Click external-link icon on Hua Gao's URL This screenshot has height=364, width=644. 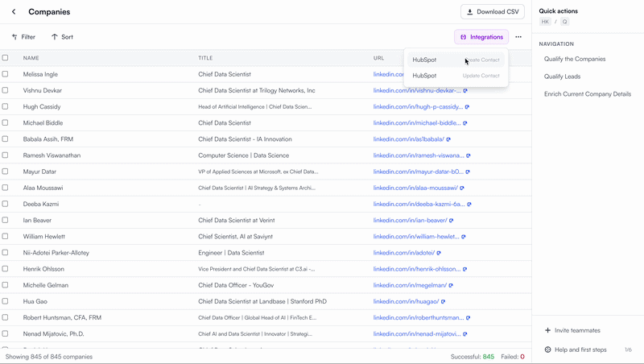coord(443,301)
